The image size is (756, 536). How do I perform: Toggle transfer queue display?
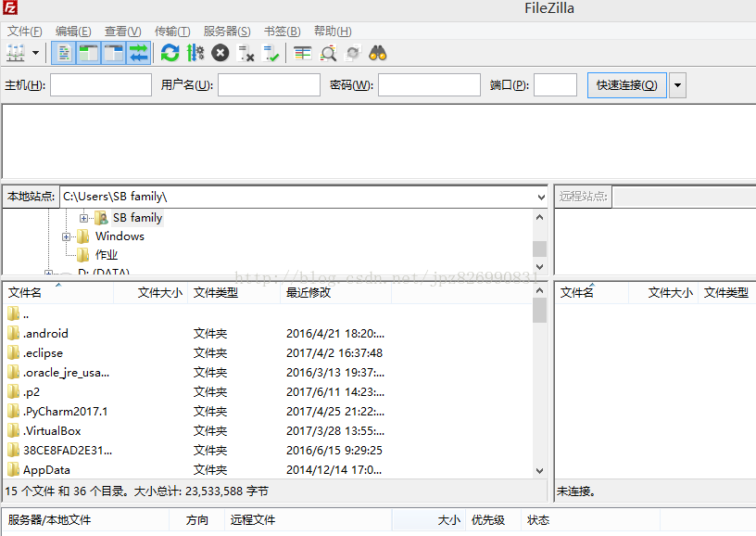[139, 53]
